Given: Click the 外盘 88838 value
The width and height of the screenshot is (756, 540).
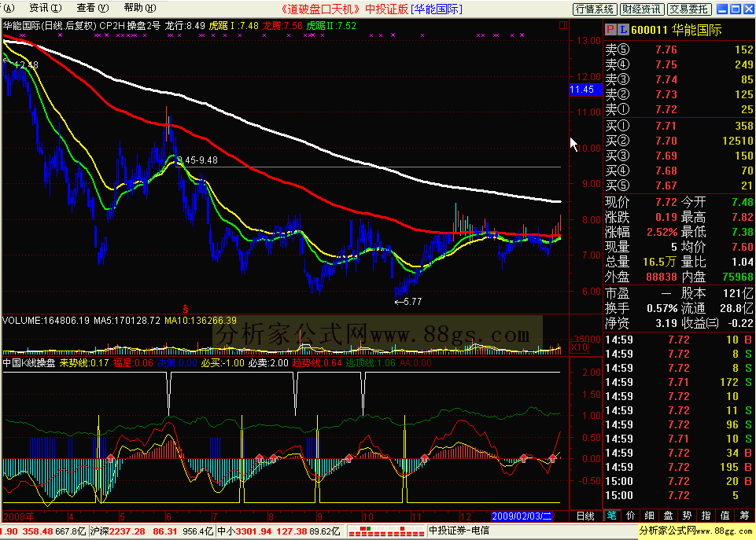Looking at the screenshot, I should [x=662, y=277].
